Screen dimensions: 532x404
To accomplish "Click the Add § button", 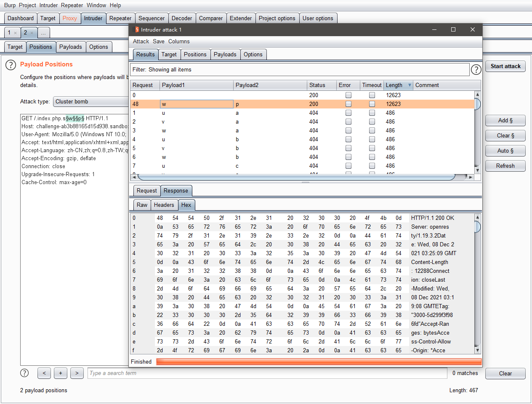I will coord(505,121).
